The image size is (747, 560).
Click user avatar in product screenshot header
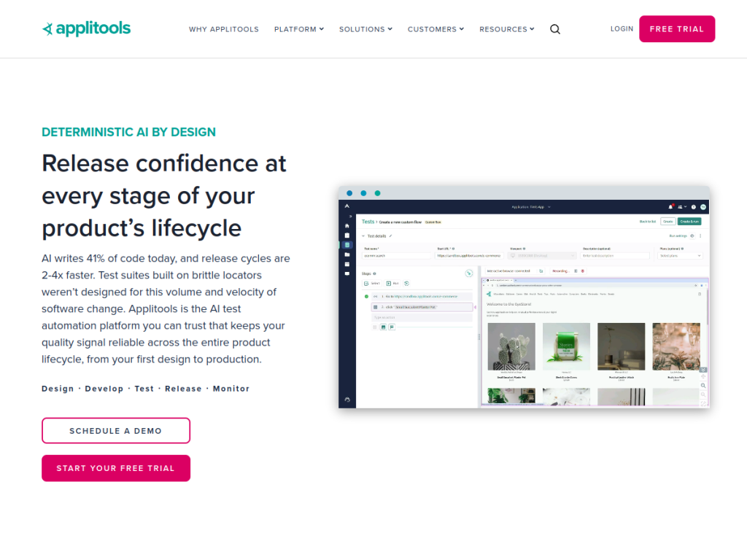pyautogui.click(x=703, y=206)
